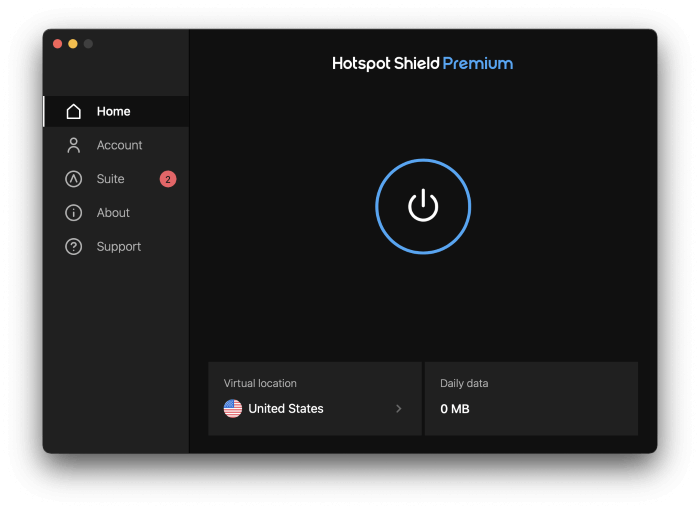Image resolution: width=700 pixels, height=510 pixels.
Task: Open the Suite section label
Action: coord(110,179)
